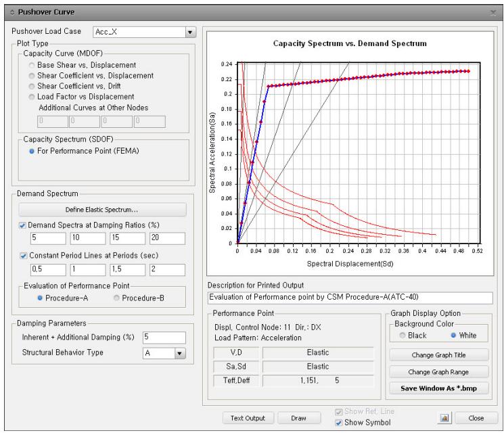Select Shear Coefficient vs. Drift option
504x433 pixels.
32,86
